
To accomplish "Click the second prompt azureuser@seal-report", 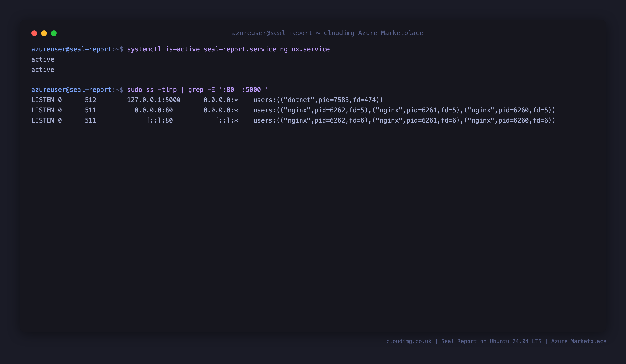I will click(72, 90).
